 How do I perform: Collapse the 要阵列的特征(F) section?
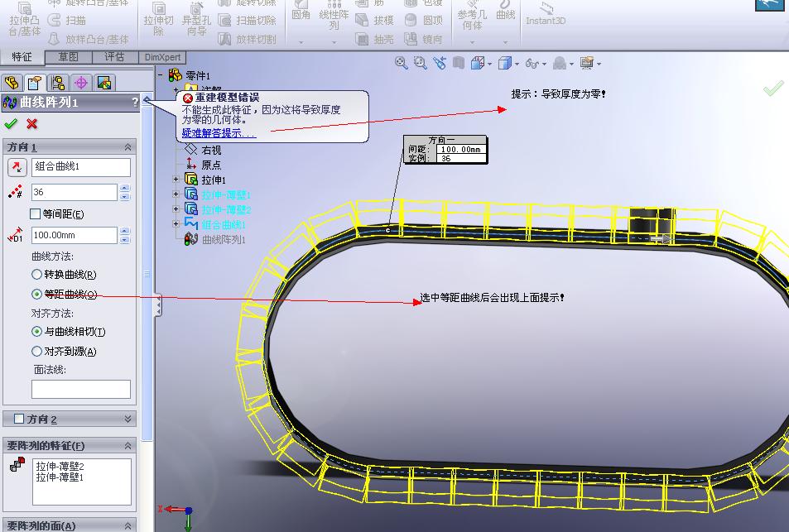127,445
